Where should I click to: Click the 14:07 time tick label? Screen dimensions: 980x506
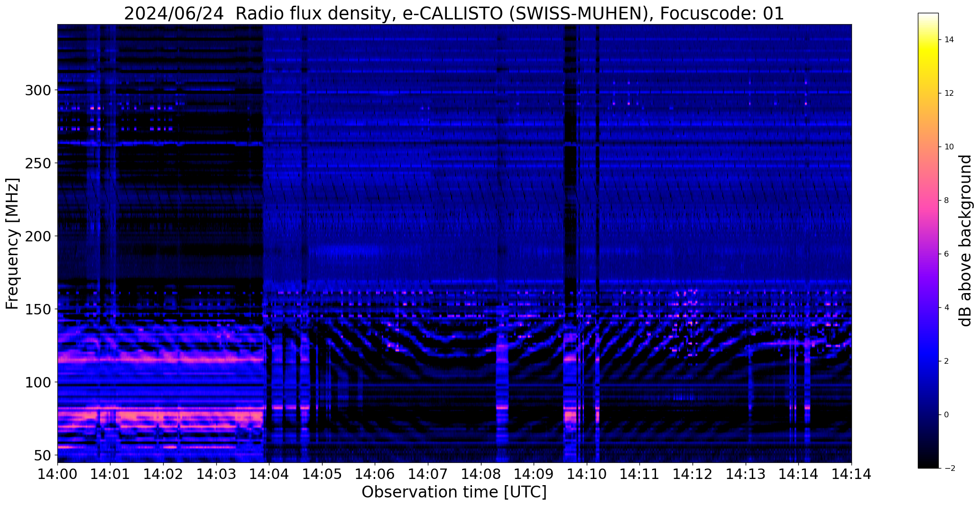pyautogui.click(x=428, y=474)
